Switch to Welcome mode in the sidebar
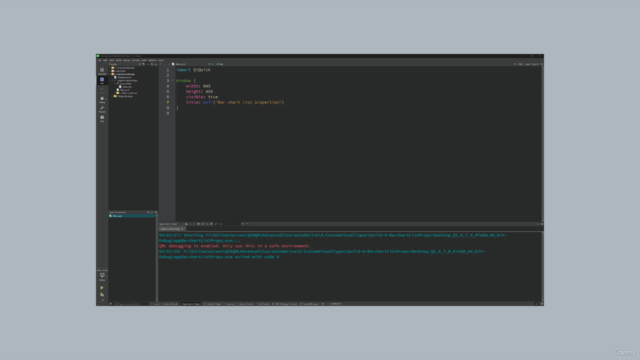 click(102, 71)
